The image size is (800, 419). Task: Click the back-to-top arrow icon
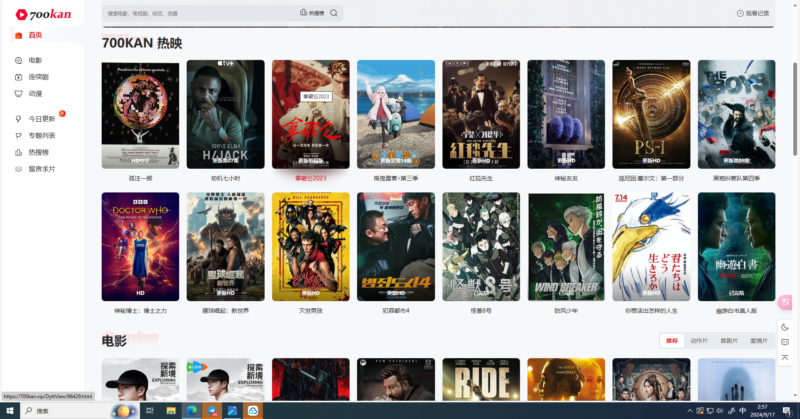[x=785, y=359]
